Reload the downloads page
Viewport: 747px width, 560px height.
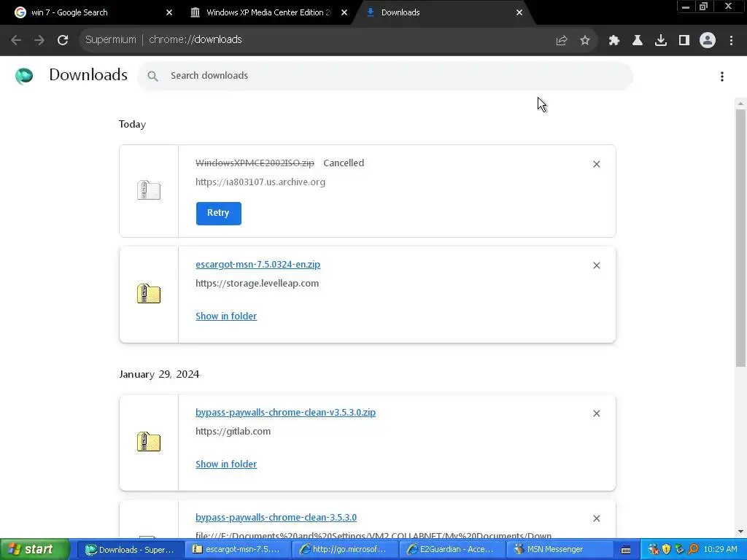63,40
